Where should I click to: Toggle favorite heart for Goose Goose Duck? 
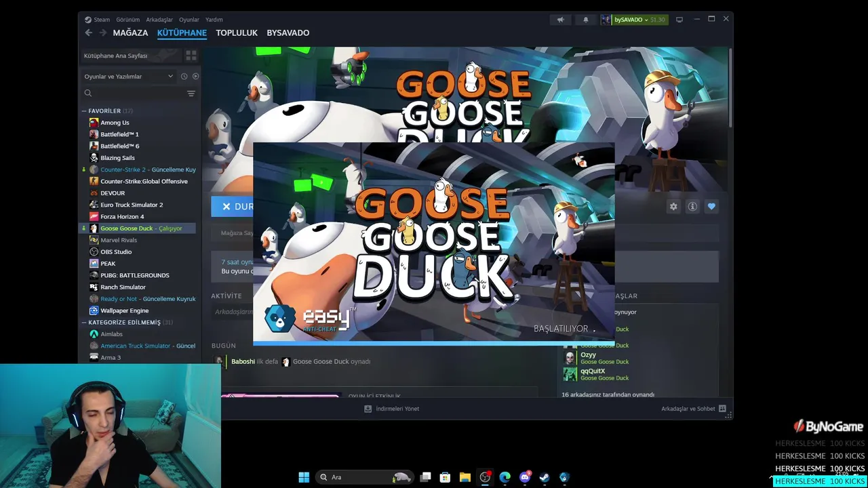coord(711,207)
